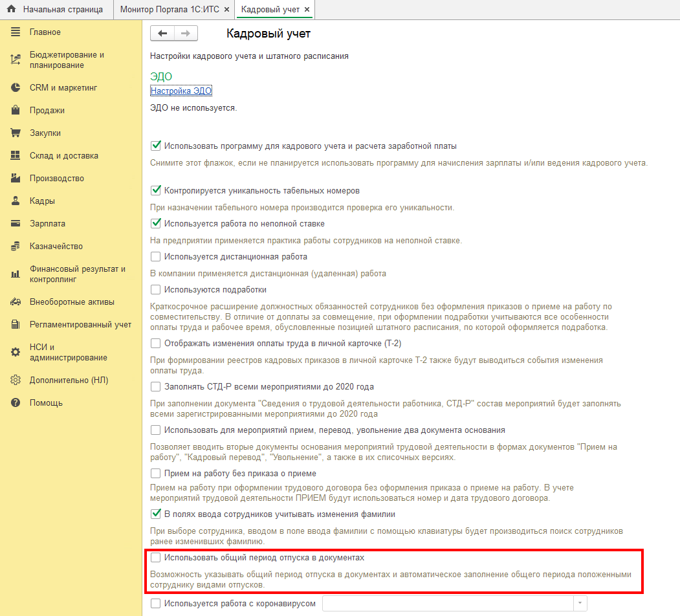680x616 pixels.
Task: Click the Дополнительно (НЛ) cog icon
Action: click(16, 380)
